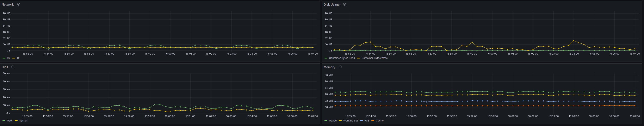Image resolution: width=644 pixels, height=126 pixels.
Task: Click the info icon beside the Network title
Action: [x=19, y=5]
